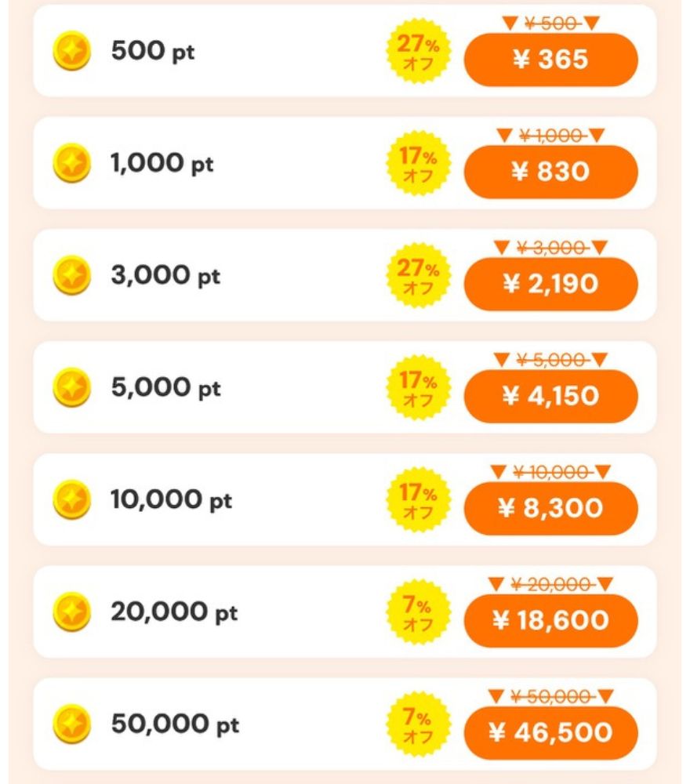Image resolution: width=690 pixels, height=784 pixels.
Task: Purchase 1,000 pt with the ¥830 button
Action: click(550, 172)
